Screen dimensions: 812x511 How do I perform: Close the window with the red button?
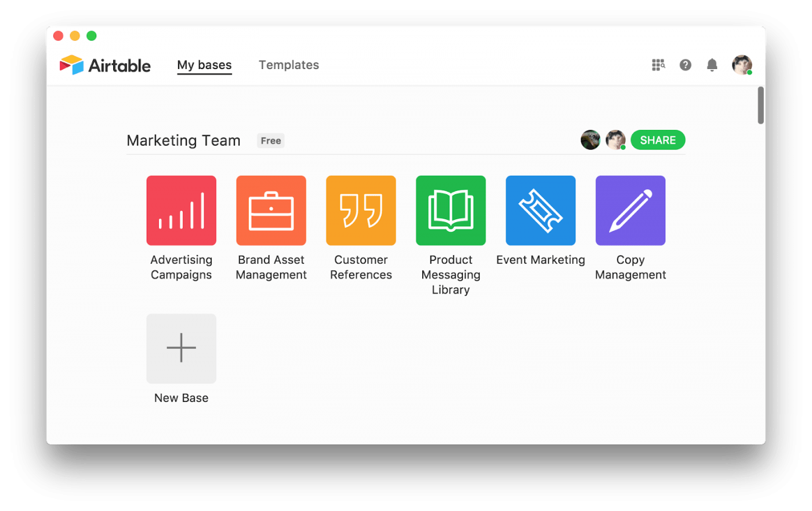[x=58, y=36]
